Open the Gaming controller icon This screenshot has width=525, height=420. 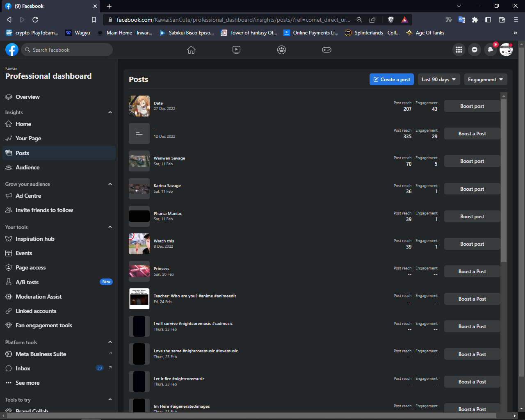(x=326, y=50)
